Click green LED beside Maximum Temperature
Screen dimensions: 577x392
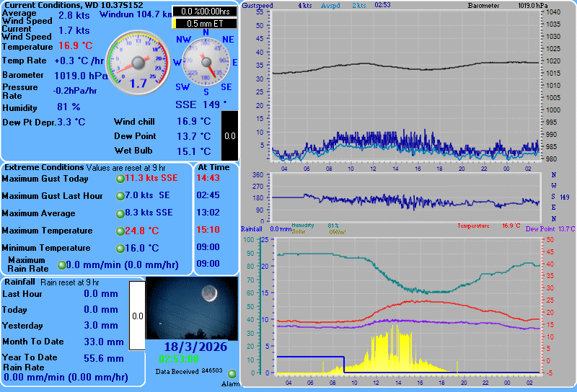(120, 231)
